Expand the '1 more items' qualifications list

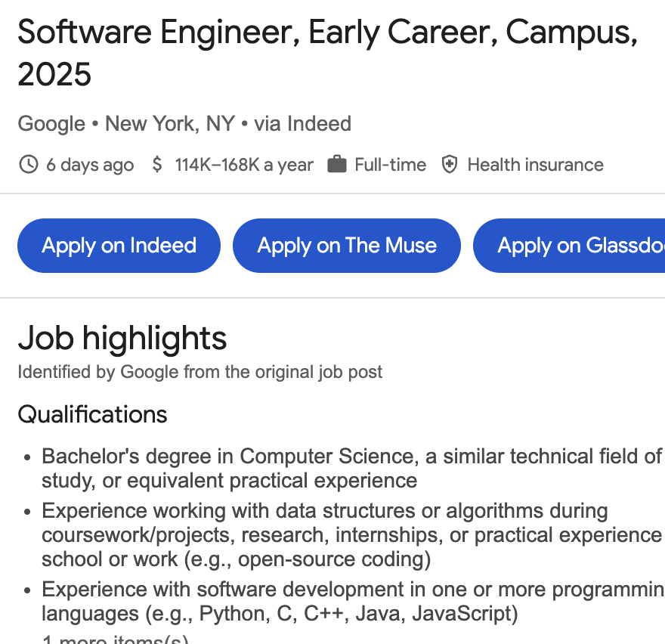click(x=115, y=639)
